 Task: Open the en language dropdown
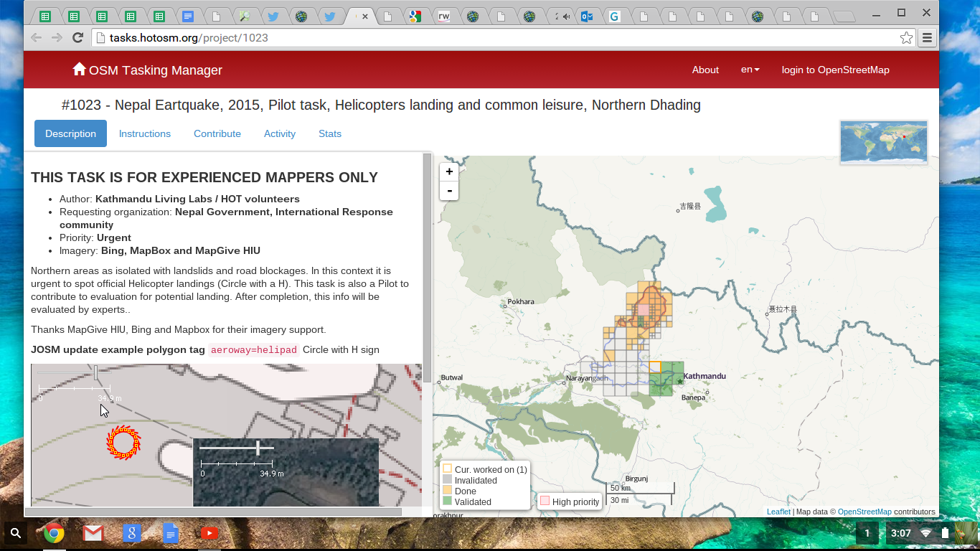[x=750, y=70]
